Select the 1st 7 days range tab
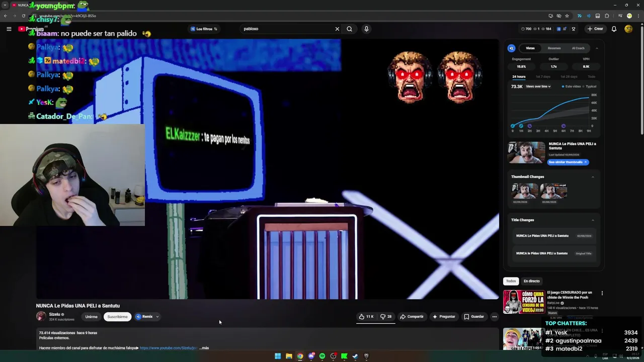This screenshot has height=362, width=644. point(543,76)
